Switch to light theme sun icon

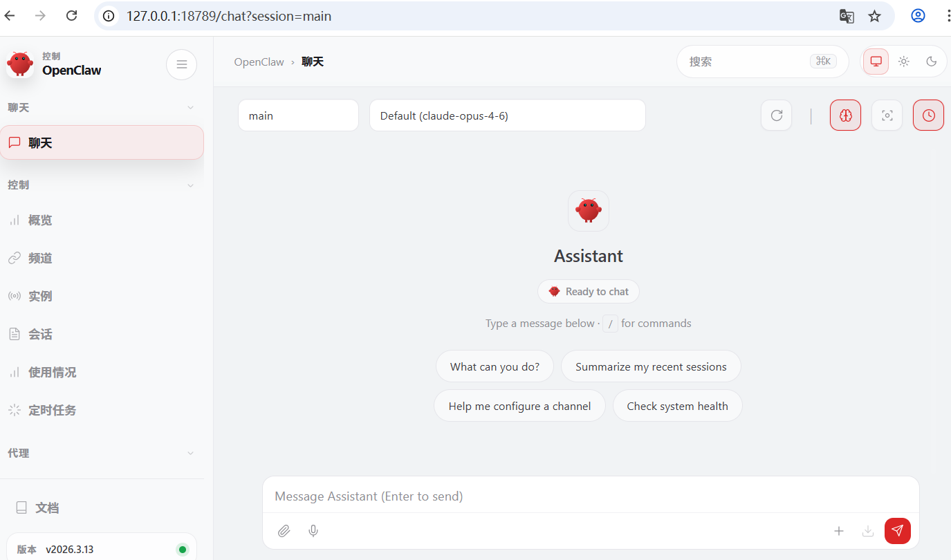point(904,62)
